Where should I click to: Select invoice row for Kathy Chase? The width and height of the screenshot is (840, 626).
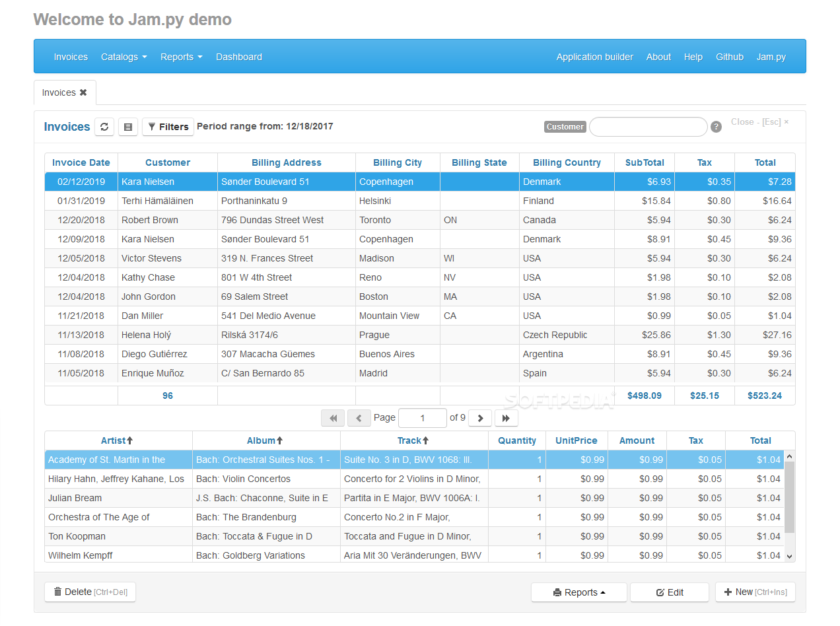pyautogui.click(x=420, y=277)
